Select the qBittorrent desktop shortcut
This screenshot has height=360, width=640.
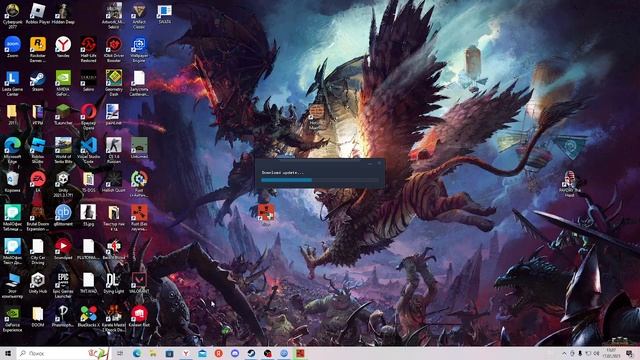click(x=63, y=215)
